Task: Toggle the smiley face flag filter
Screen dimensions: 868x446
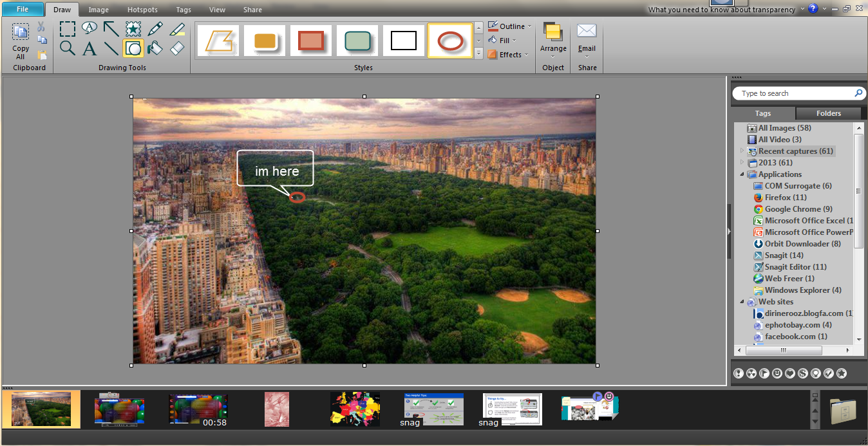Action: pyautogui.click(x=777, y=373)
